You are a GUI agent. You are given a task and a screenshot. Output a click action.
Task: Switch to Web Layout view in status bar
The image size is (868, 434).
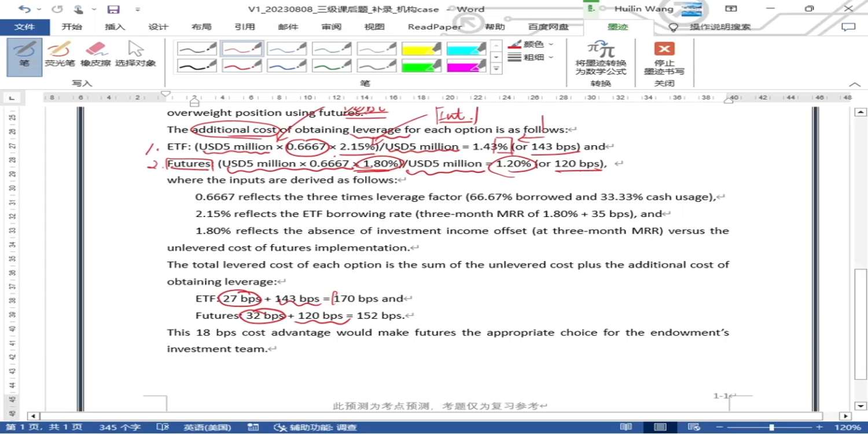[x=694, y=427]
